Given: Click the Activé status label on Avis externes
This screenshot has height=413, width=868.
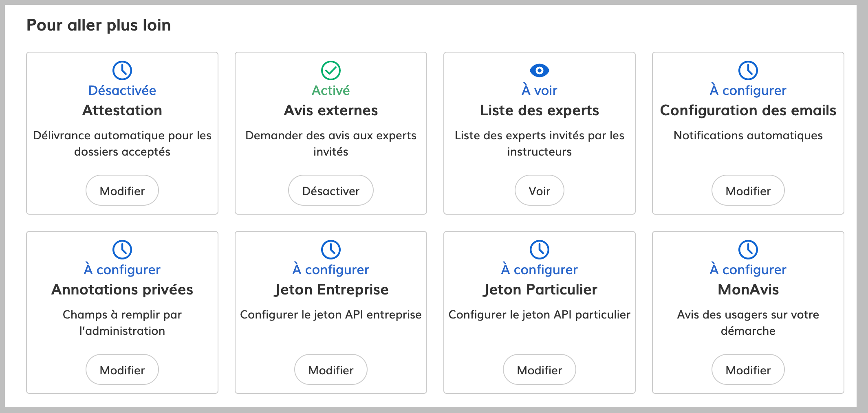Looking at the screenshot, I should pyautogui.click(x=330, y=90).
